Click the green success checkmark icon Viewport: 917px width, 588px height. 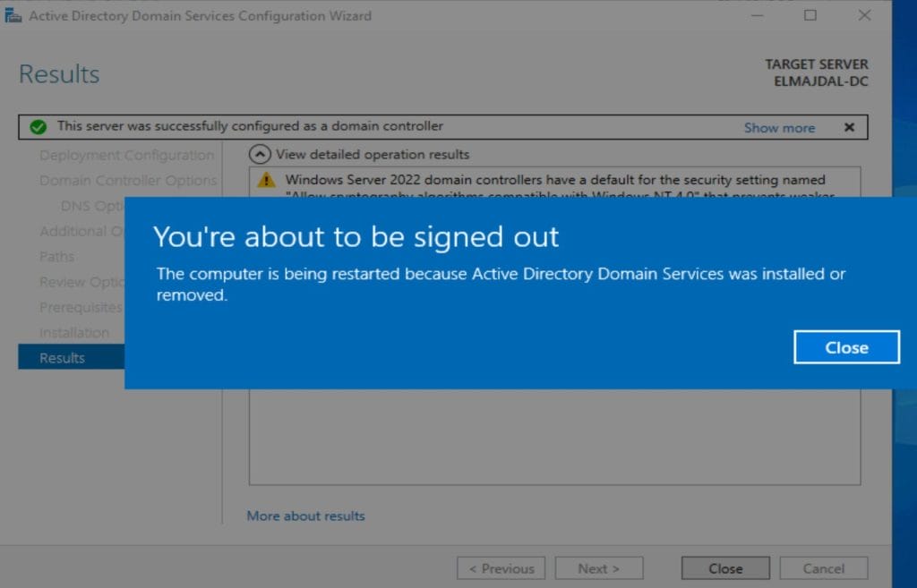[x=38, y=127]
